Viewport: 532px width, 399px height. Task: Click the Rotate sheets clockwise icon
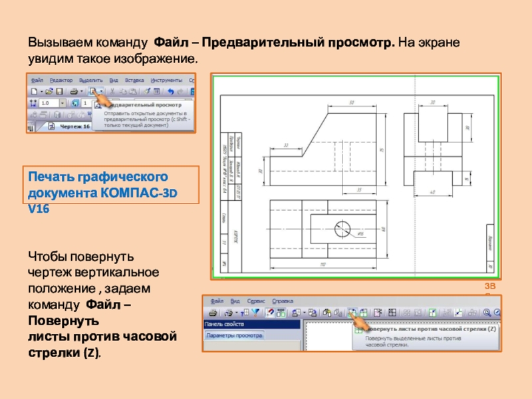click(363, 313)
